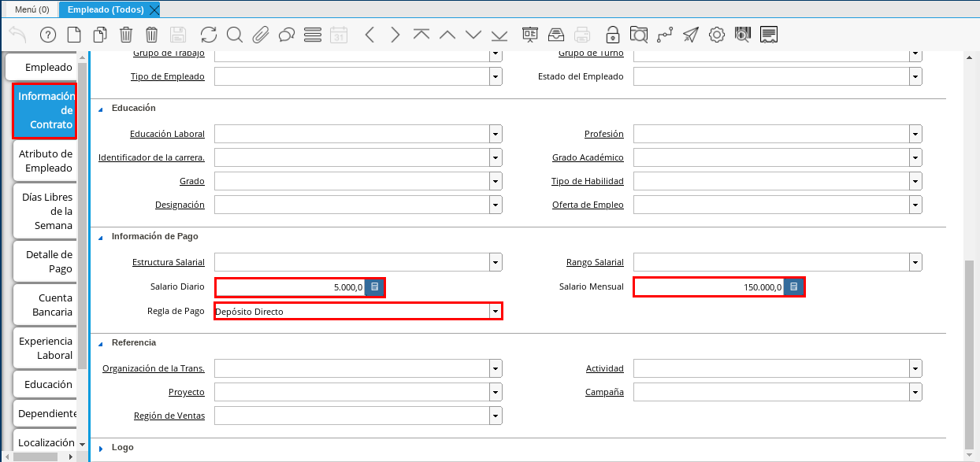This screenshot has width=980, height=462.
Task: Open the Chat speech bubbles icon
Action: (287, 35)
